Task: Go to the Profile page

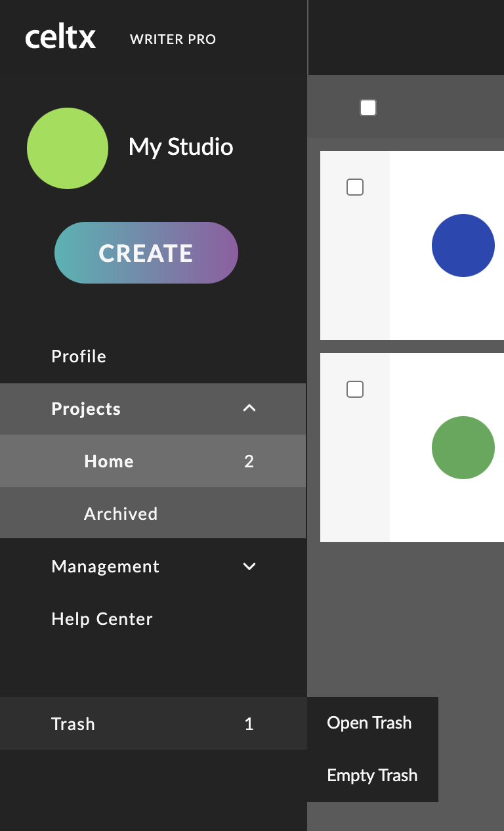Action: coord(79,356)
